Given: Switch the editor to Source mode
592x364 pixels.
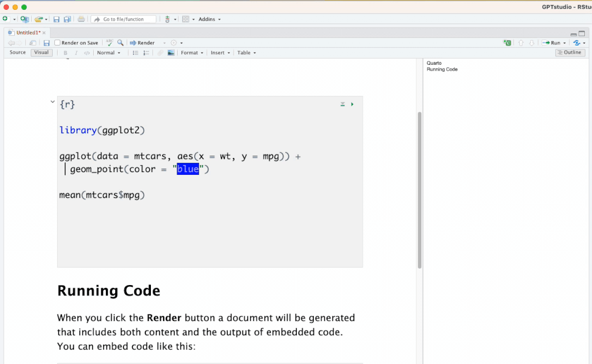Looking at the screenshot, I should tap(18, 53).
